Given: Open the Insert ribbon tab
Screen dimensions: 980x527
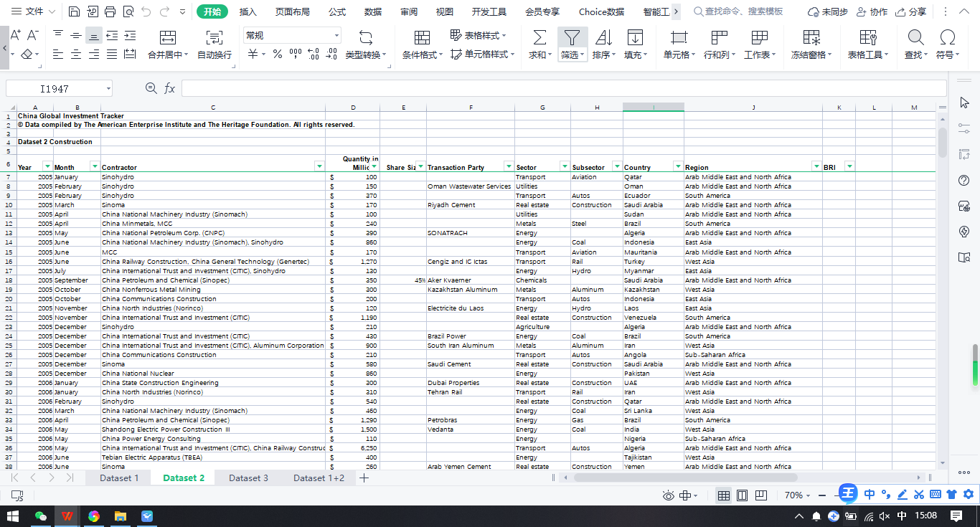Looking at the screenshot, I should (x=248, y=11).
